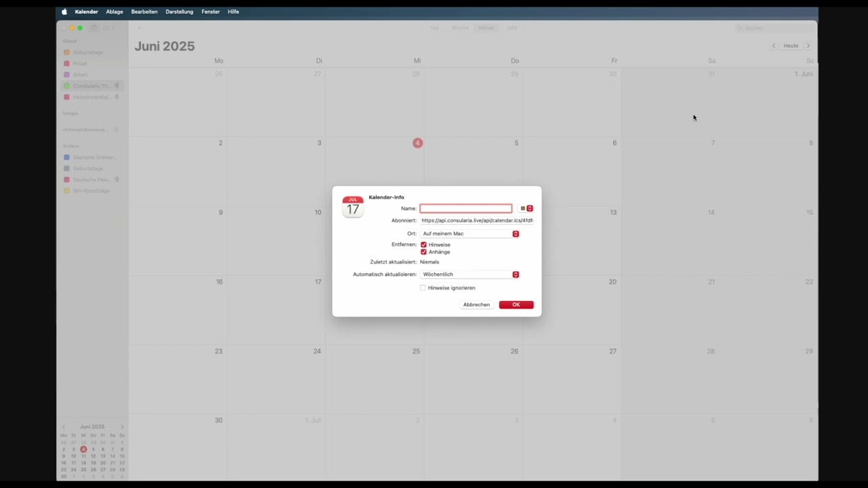Click the calendars sidebar toggle icon in toolbar
Image resolution: width=868 pixels, height=488 pixels.
click(94, 28)
